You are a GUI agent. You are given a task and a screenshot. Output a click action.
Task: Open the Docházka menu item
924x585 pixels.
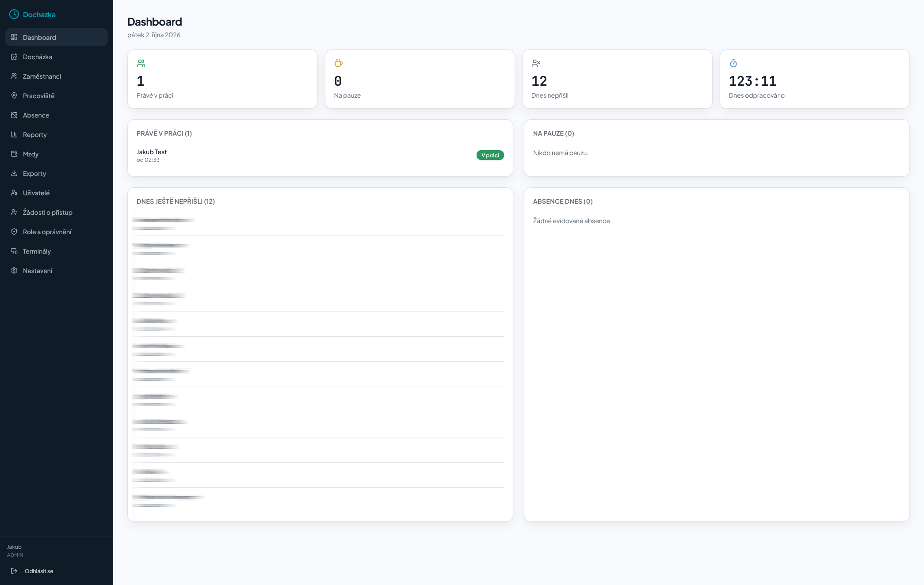click(x=57, y=57)
